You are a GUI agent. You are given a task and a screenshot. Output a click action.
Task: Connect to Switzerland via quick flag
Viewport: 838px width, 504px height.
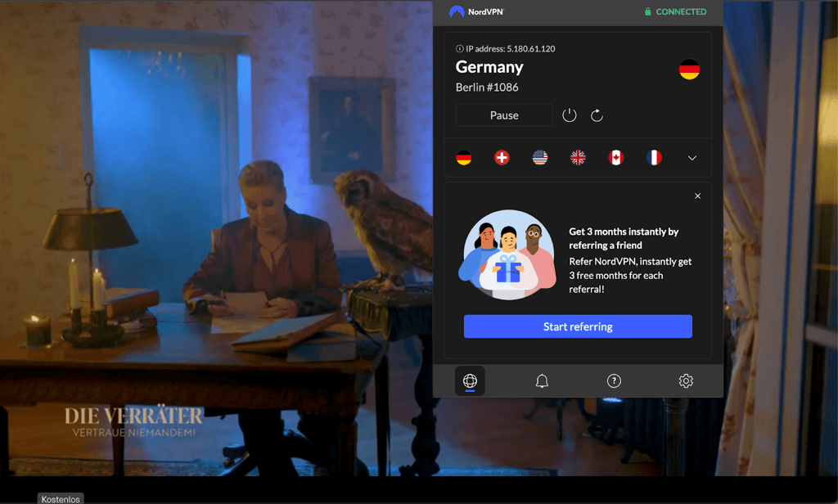click(502, 158)
